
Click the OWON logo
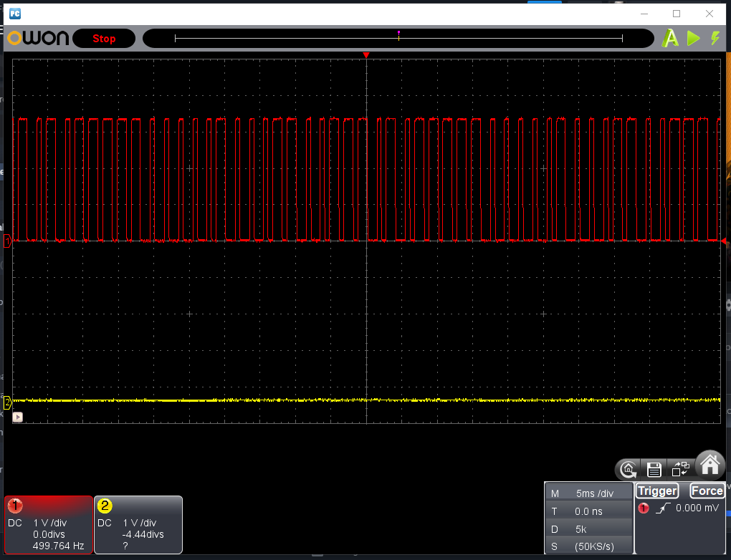coord(38,38)
